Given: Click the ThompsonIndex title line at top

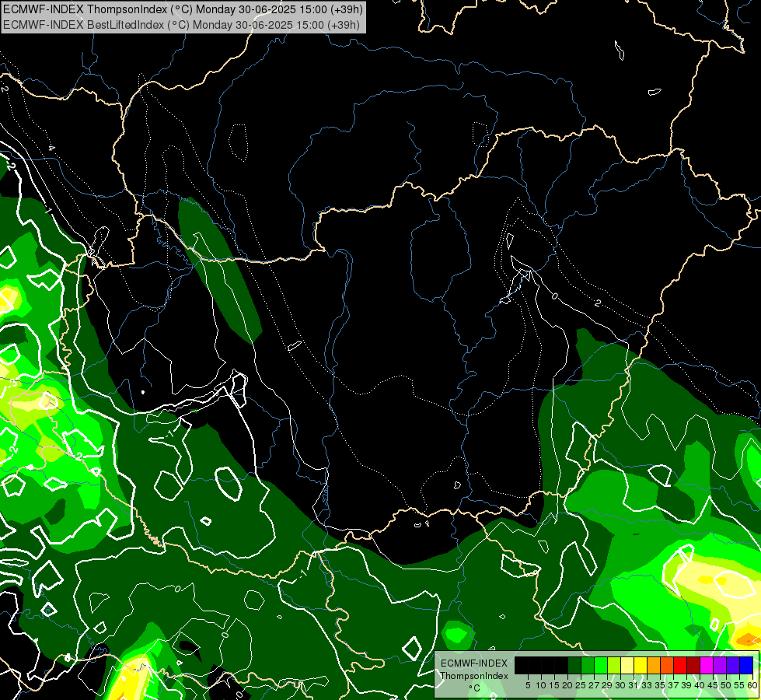Looking at the screenshot, I should 183,9.
